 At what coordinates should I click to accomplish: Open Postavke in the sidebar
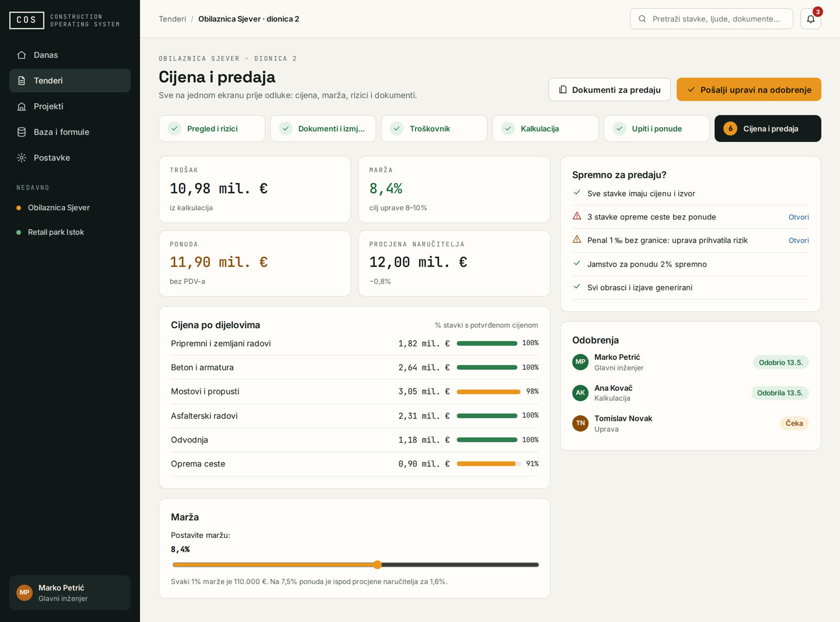(x=70, y=158)
